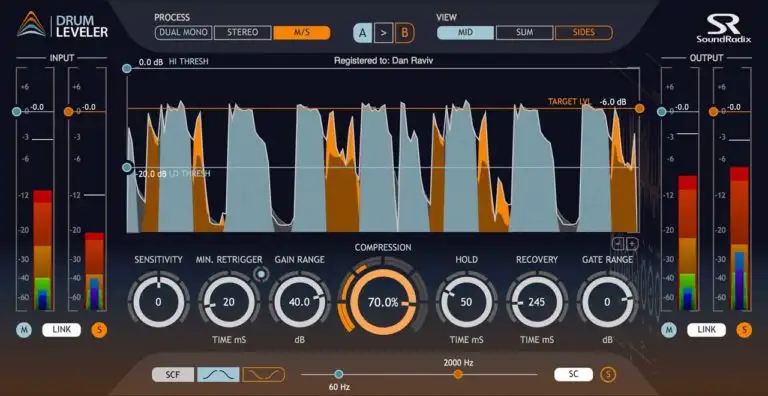Click the output sides gain handle (orange)
768x396 pixels.
tap(713, 112)
